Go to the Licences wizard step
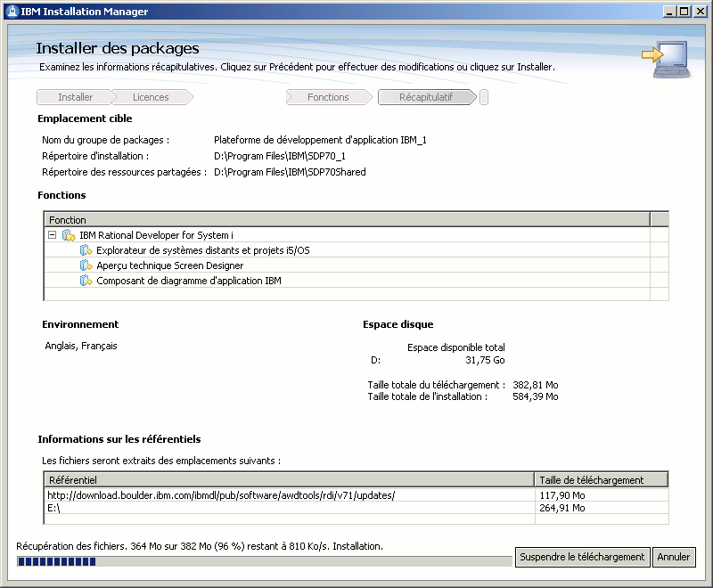This screenshot has width=713, height=588. click(x=151, y=97)
